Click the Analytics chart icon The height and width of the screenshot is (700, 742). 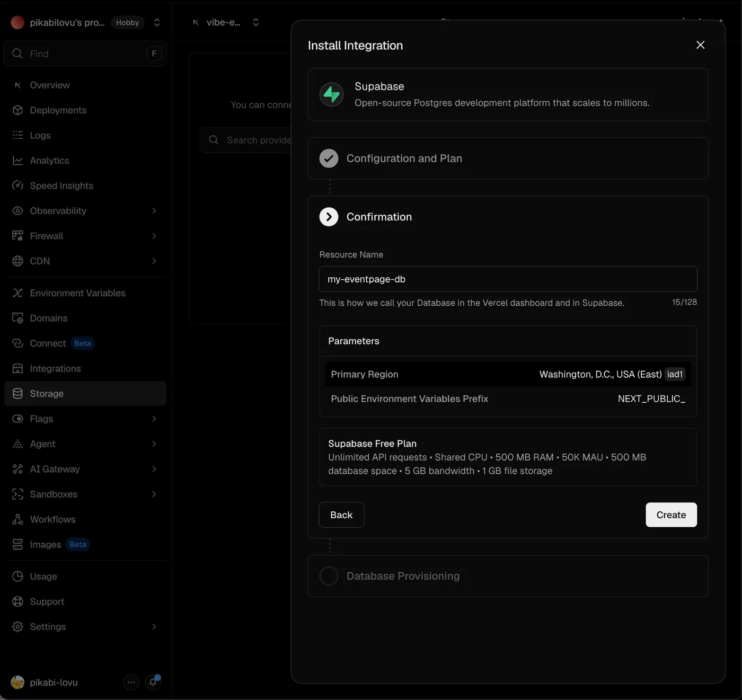pos(17,161)
